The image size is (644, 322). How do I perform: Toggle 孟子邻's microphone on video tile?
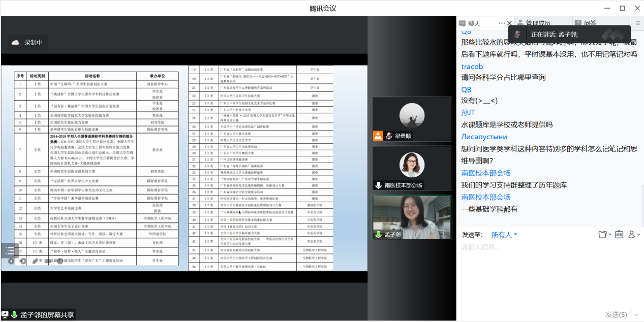coord(378,235)
